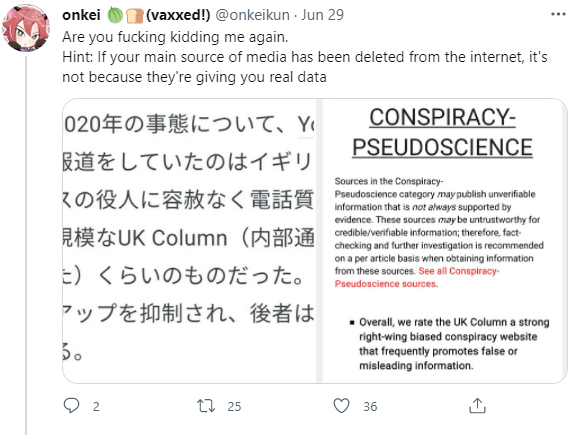Open the Jun 29 timestamp link
Screen dimensions: 573x439
[322, 15]
